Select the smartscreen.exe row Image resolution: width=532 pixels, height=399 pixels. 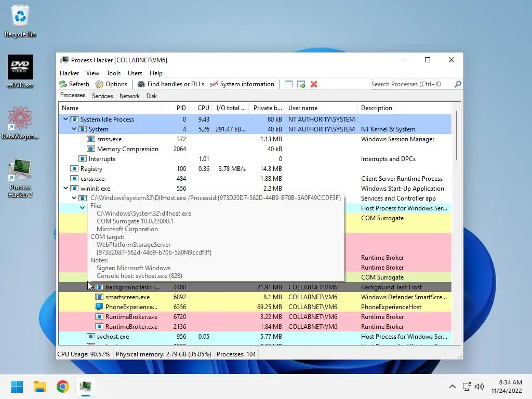click(255, 297)
